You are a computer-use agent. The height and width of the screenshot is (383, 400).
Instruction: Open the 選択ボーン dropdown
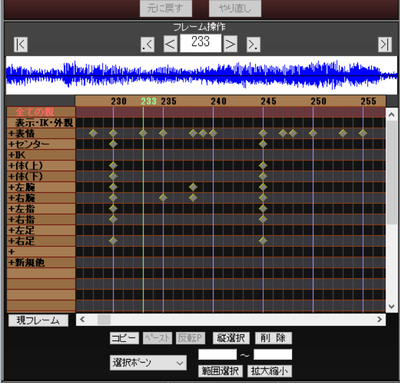coord(148,363)
